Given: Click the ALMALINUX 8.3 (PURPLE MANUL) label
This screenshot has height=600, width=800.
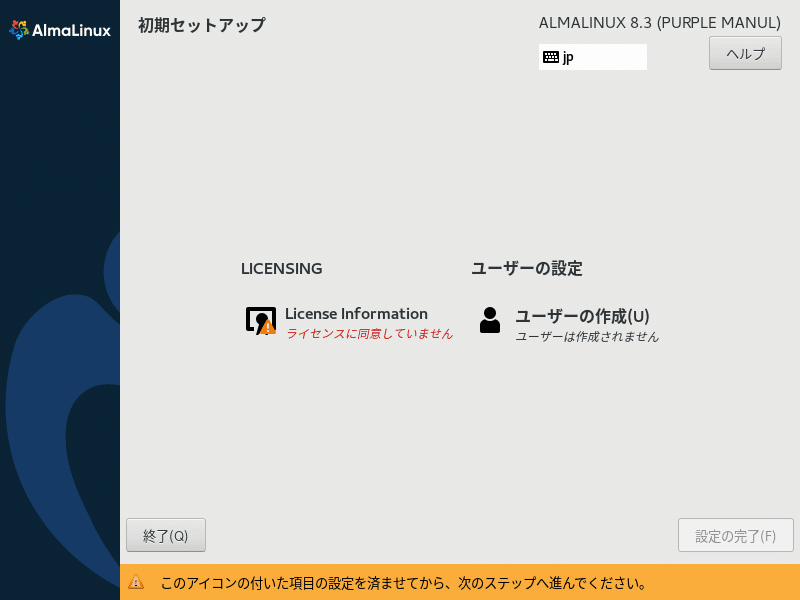Looking at the screenshot, I should (x=660, y=23).
